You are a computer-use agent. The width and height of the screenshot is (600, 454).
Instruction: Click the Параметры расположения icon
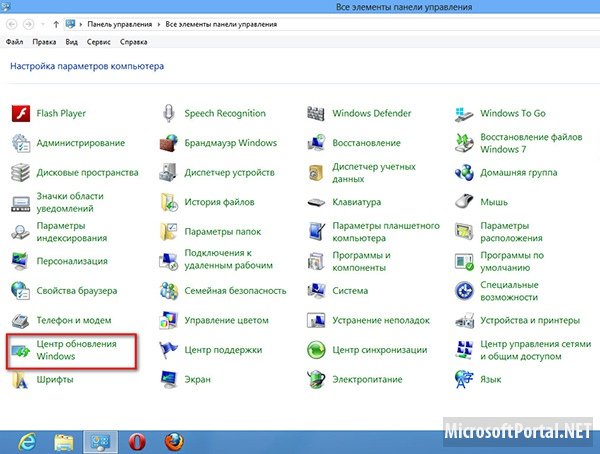coord(464,232)
